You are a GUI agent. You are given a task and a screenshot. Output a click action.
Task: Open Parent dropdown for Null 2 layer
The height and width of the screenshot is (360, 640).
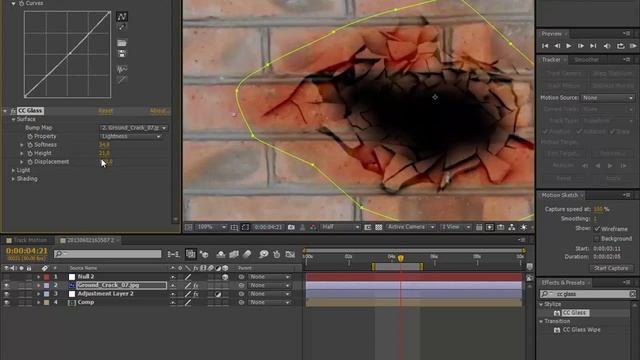(x=269, y=277)
